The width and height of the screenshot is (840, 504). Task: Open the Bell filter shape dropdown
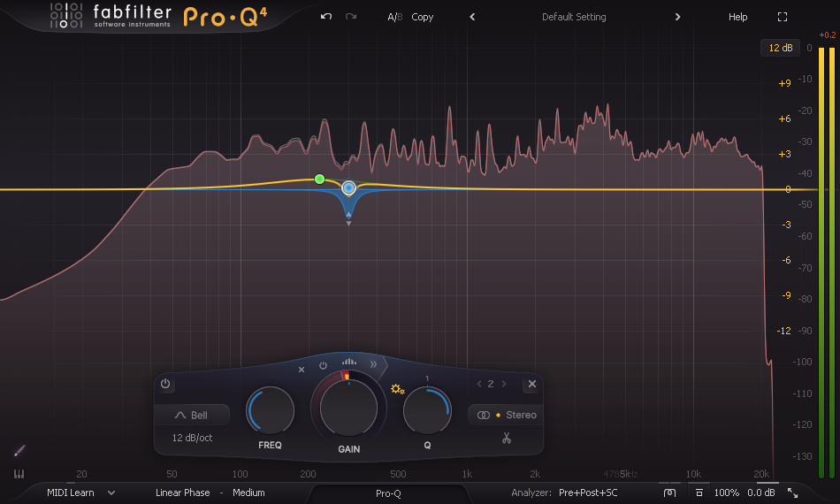pyautogui.click(x=192, y=415)
